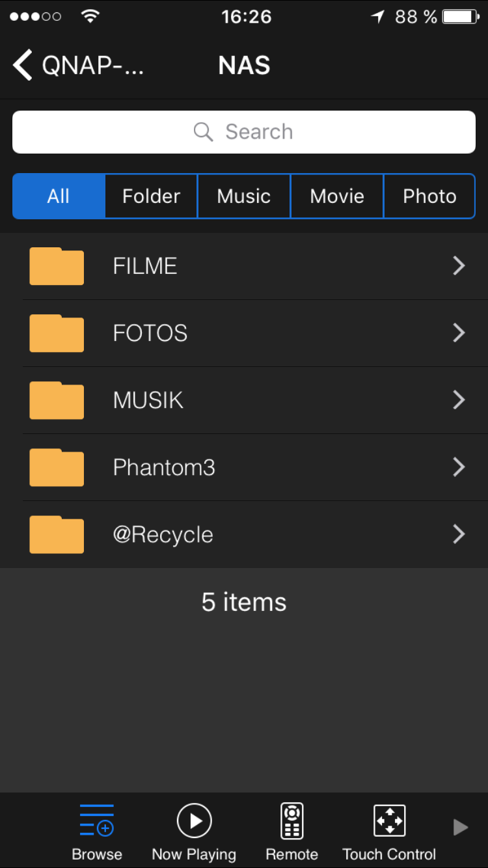Image resolution: width=488 pixels, height=868 pixels.
Task: Filter list by Music
Action: pyautogui.click(x=244, y=197)
